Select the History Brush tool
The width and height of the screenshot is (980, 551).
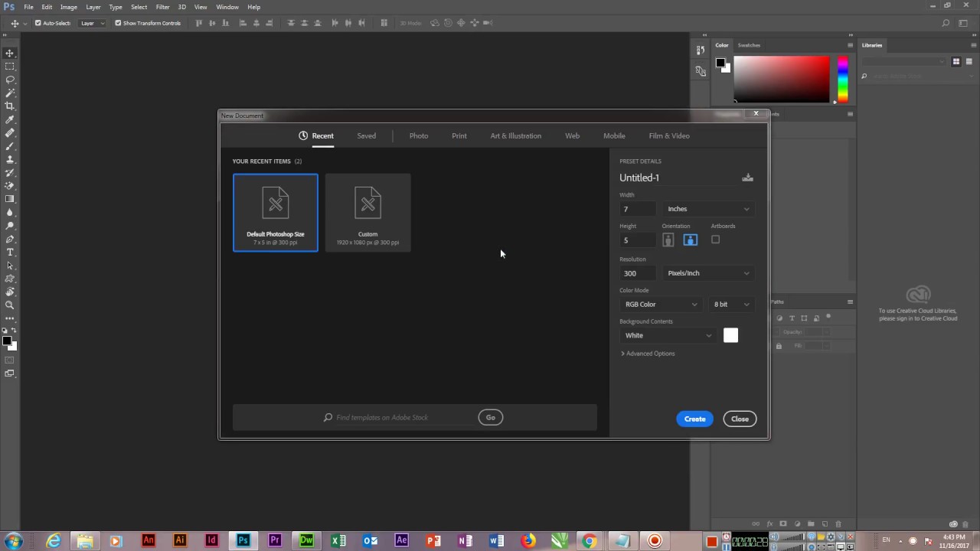10,172
